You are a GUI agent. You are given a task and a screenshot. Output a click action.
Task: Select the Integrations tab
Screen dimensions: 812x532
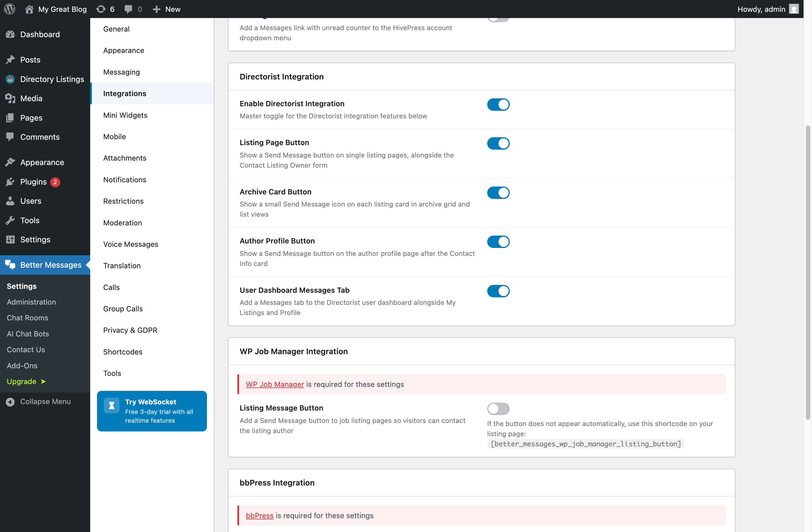pyautogui.click(x=152, y=94)
